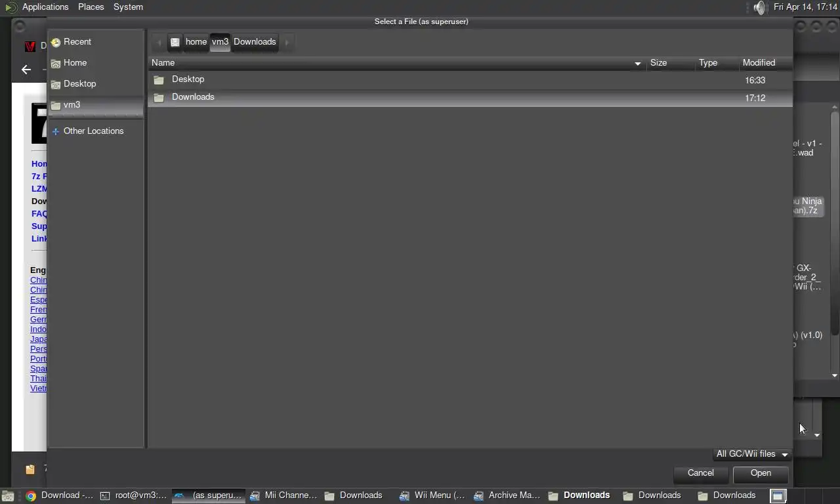The height and width of the screenshot is (504, 840).
Task: Switch to the Chrome Download taskbar window
Action: [60, 495]
